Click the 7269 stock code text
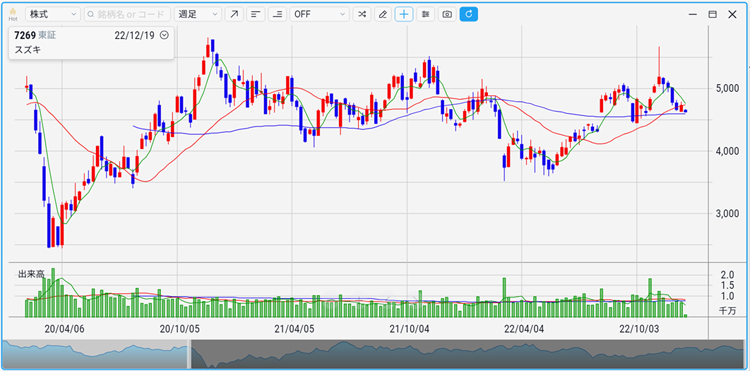 pos(24,35)
